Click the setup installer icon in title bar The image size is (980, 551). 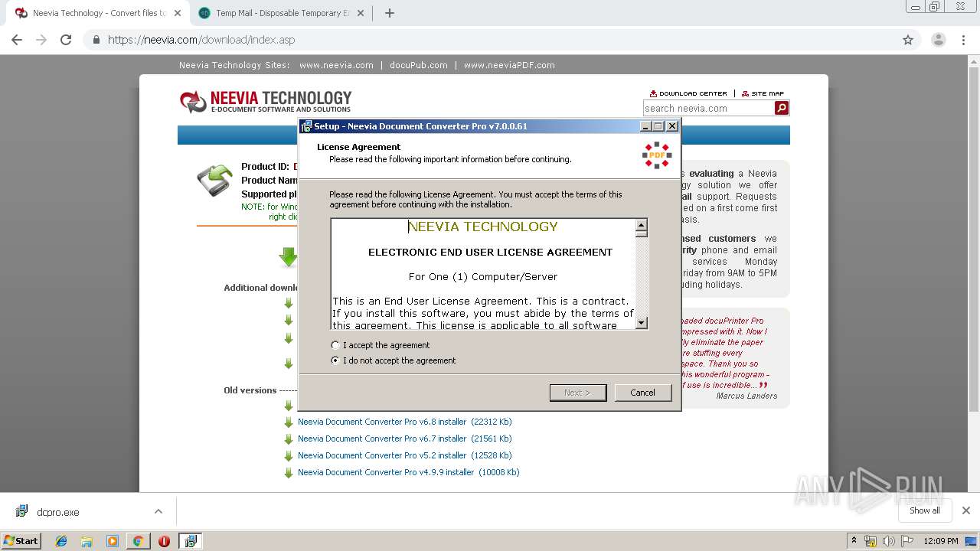tap(306, 126)
